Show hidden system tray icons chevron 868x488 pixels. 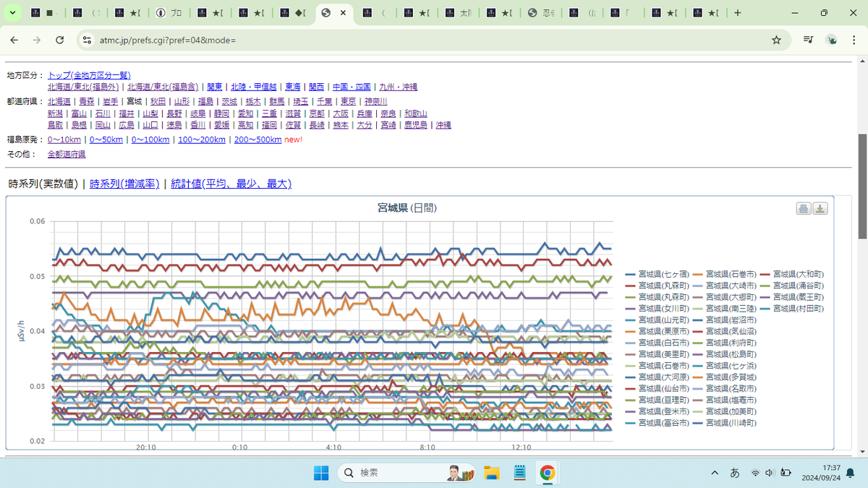(x=715, y=473)
